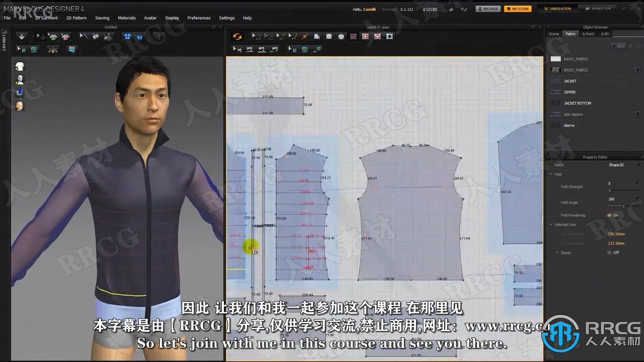Screen dimensions: 644x362
Task: Click the blue rendering style icon
Action: coord(20,93)
